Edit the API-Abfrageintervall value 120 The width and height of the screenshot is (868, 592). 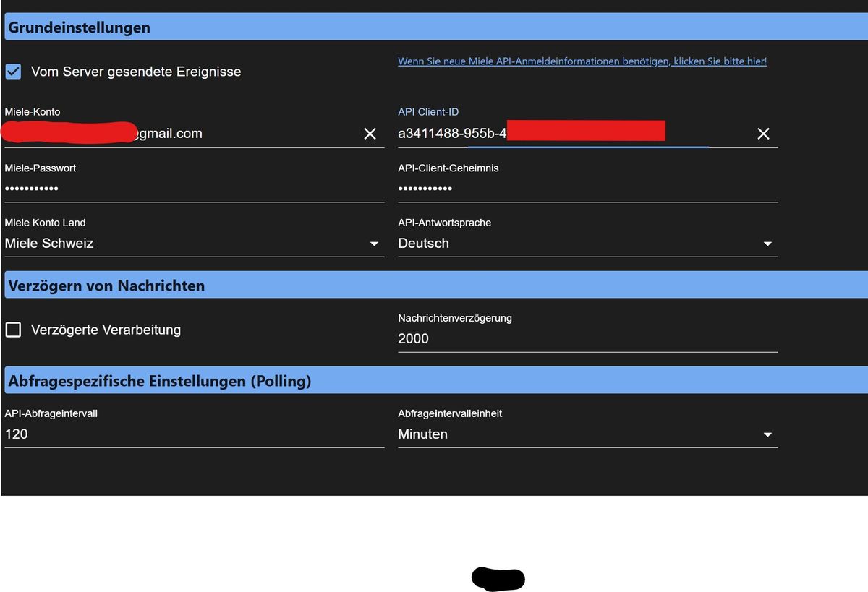(194, 434)
